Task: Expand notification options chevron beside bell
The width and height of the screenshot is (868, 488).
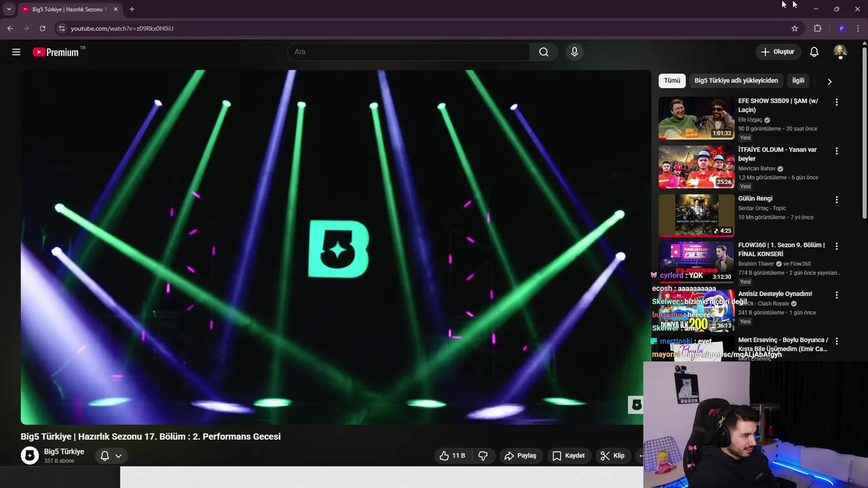Action: point(119,456)
